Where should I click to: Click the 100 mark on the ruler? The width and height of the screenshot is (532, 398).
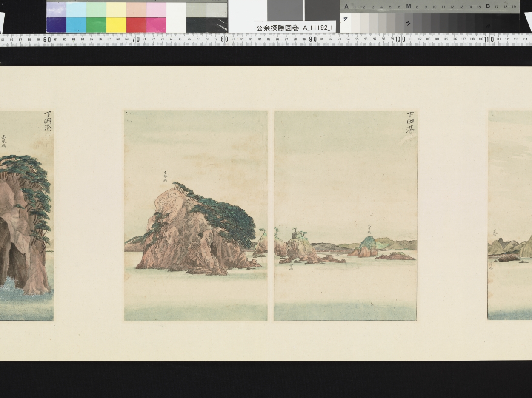click(x=400, y=39)
